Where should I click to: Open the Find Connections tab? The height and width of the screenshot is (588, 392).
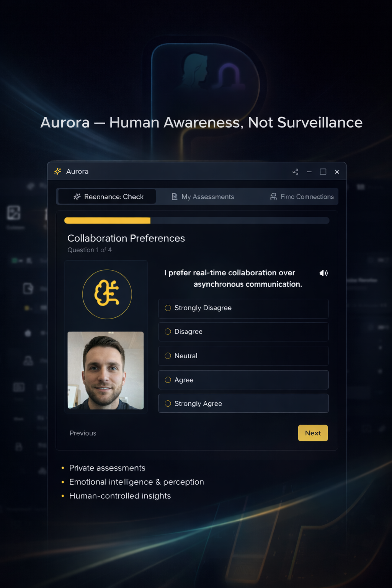point(302,196)
